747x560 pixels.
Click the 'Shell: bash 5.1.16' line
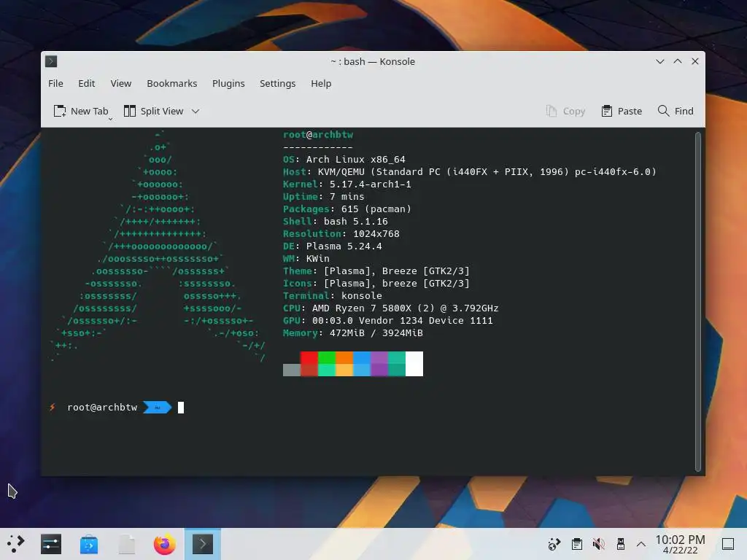[336, 222]
